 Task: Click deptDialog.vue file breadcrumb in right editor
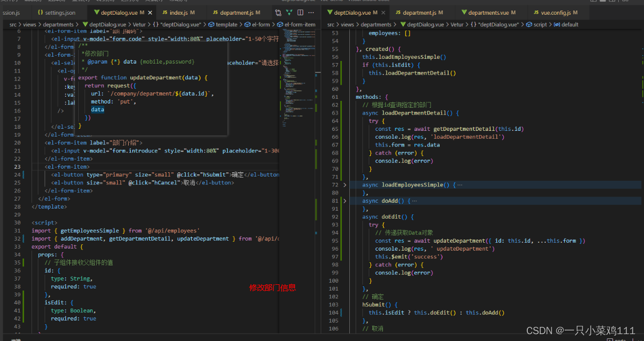pos(422,25)
